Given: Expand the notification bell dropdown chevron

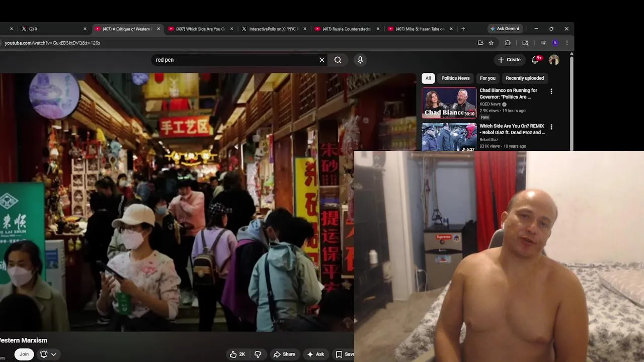Looking at the screenshot, I should click(53, 354).
